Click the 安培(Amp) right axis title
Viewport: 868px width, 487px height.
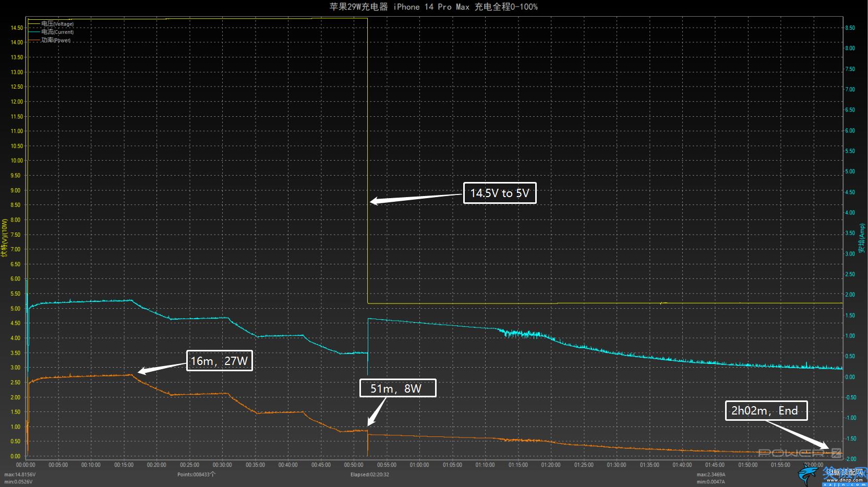(x=862, y=238)
